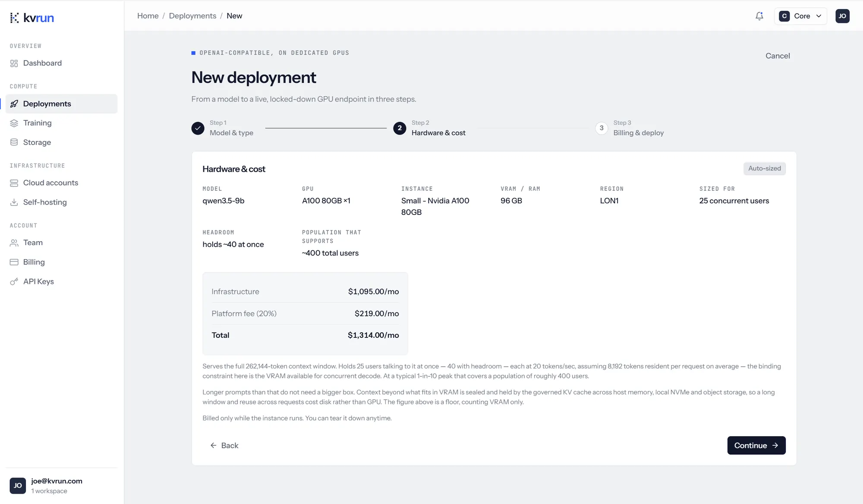Go to Training section
Image resolution: width=863 pixels, height=504 pixels.
pyautogui.click(x=61, y=123)
